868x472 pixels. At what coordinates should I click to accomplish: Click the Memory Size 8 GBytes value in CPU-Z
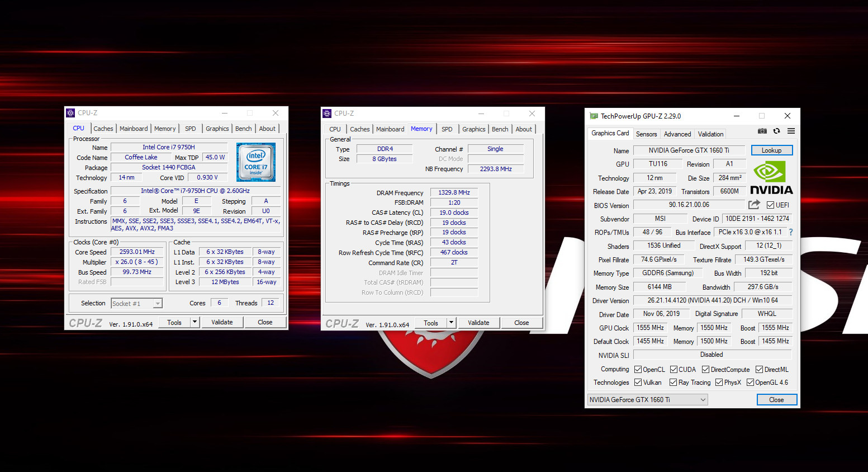[385, 159]
